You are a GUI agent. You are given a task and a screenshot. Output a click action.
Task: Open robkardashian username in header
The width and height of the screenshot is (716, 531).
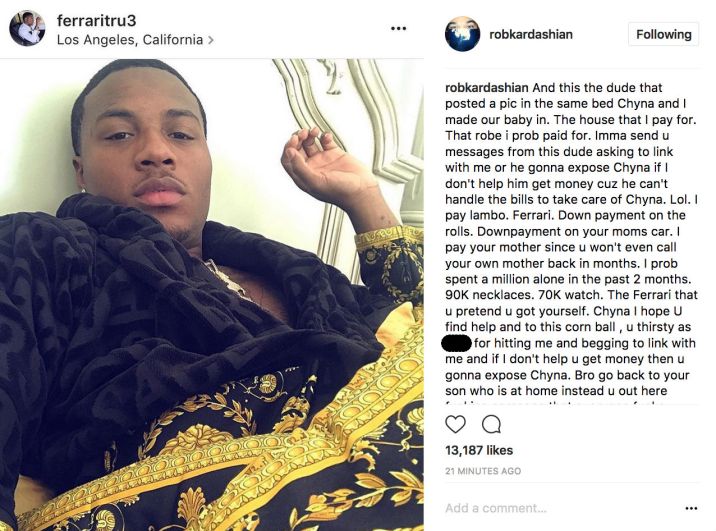click(531, 34)
